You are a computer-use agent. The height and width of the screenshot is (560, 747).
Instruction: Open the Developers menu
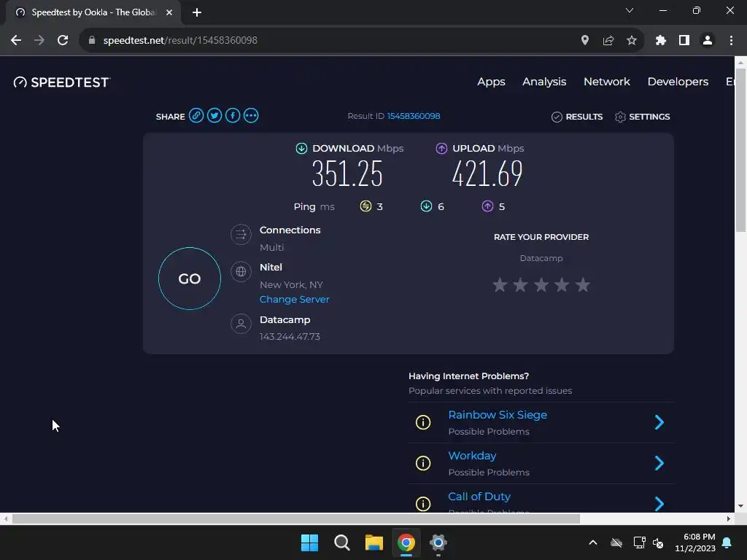pos(678,82)
